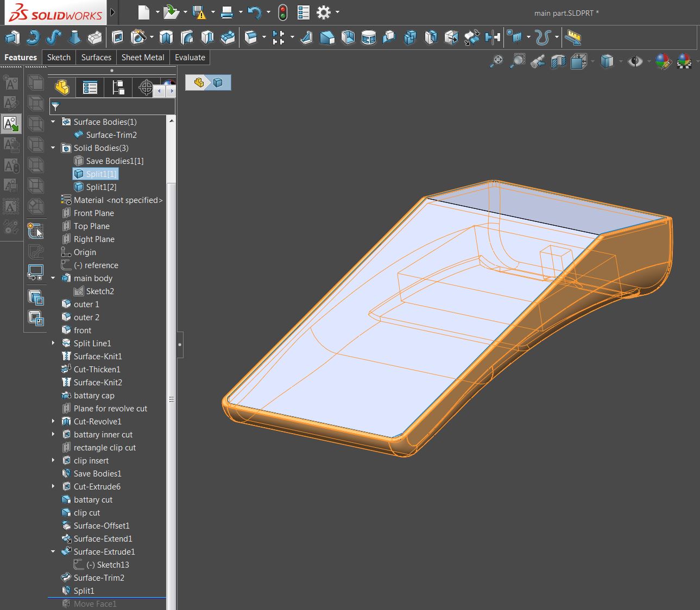
Task: Collapse the Surface-Extrude1 feature
Action: click(53, 552)
